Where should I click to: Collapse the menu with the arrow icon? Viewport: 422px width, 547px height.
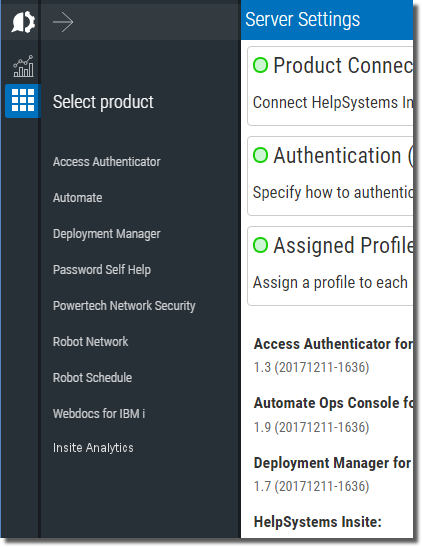[x=63, y=22]
